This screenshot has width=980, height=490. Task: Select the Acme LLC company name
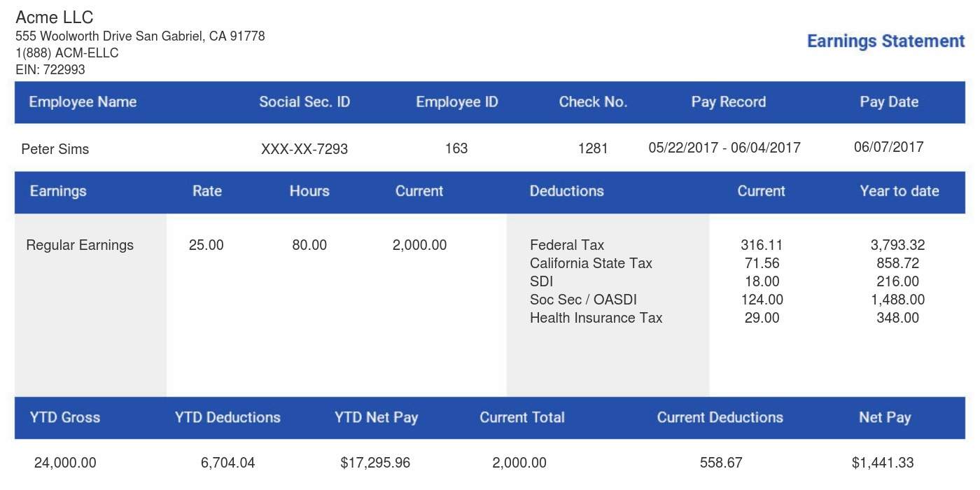tap(53, 17)
